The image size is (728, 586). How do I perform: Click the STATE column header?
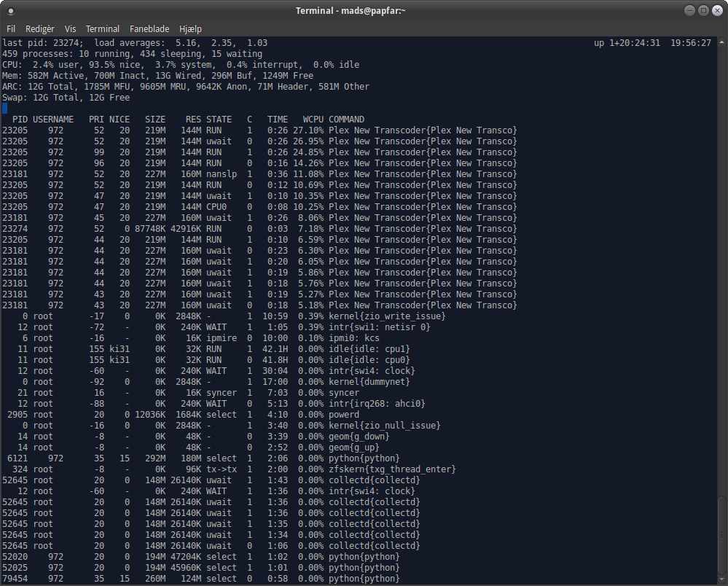tap(219, 120)
